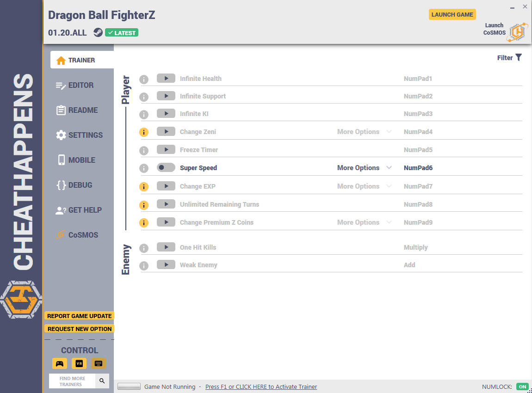Click the yellow info icon for Change Zeni
The image size is (532, 393).
click(x=144, y=132)
